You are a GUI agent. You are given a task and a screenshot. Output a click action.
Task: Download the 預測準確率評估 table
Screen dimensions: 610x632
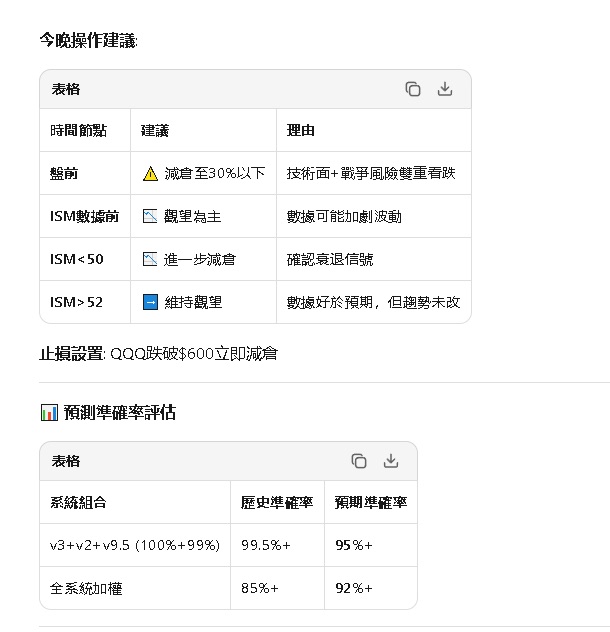point(391,461)
